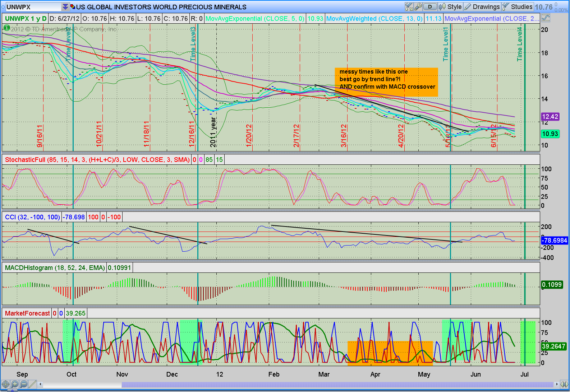Screen dimensions: 570x392
Task: Click the zoom out magnifier
Action: click(24, 384)
